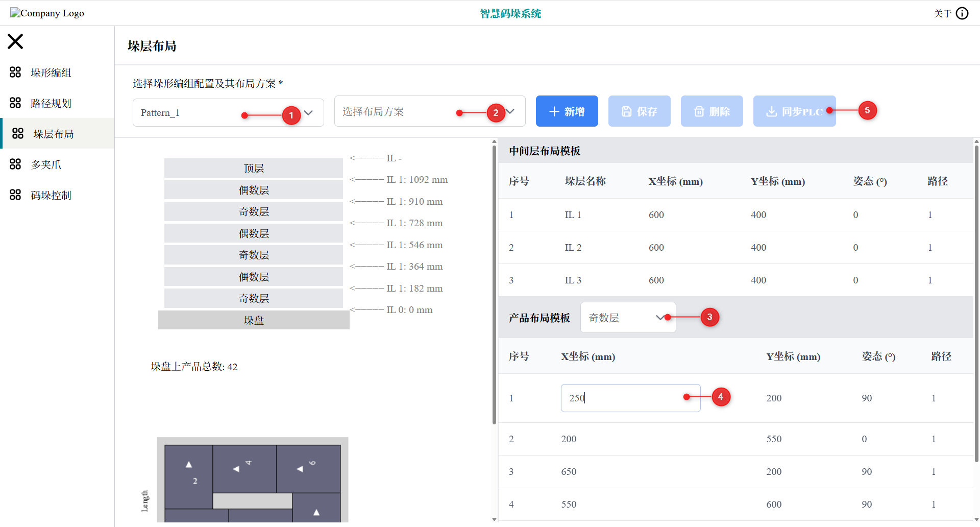Click grid icon beside 路径规划
The width and height of the screenshot is (980, 527).
[15, 103]
